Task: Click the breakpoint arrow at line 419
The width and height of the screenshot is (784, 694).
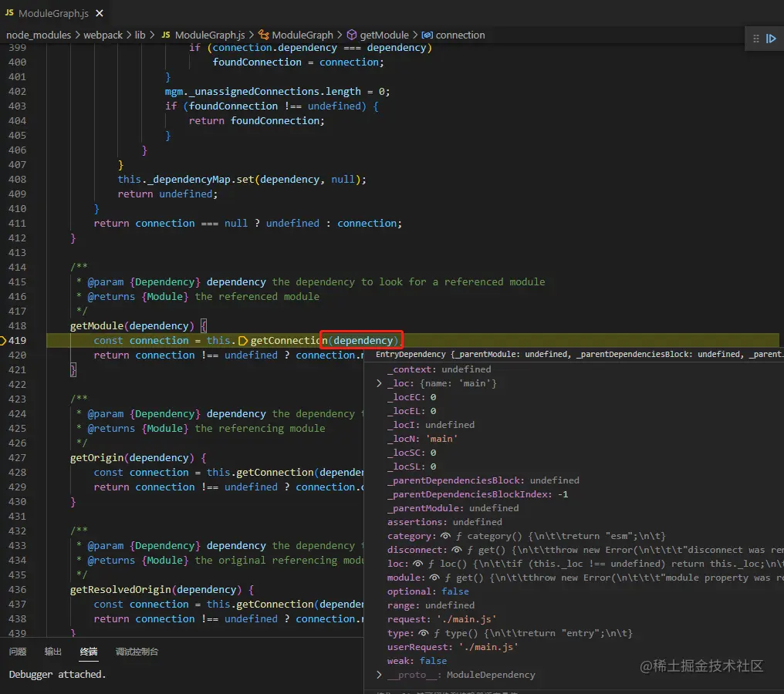Action: click(x=3, y=340)
